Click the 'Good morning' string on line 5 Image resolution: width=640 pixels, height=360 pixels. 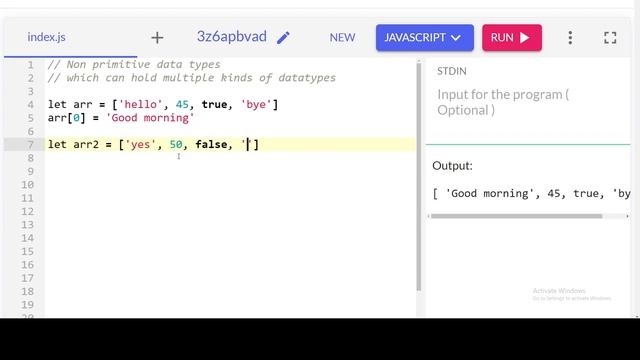point(150,118)
